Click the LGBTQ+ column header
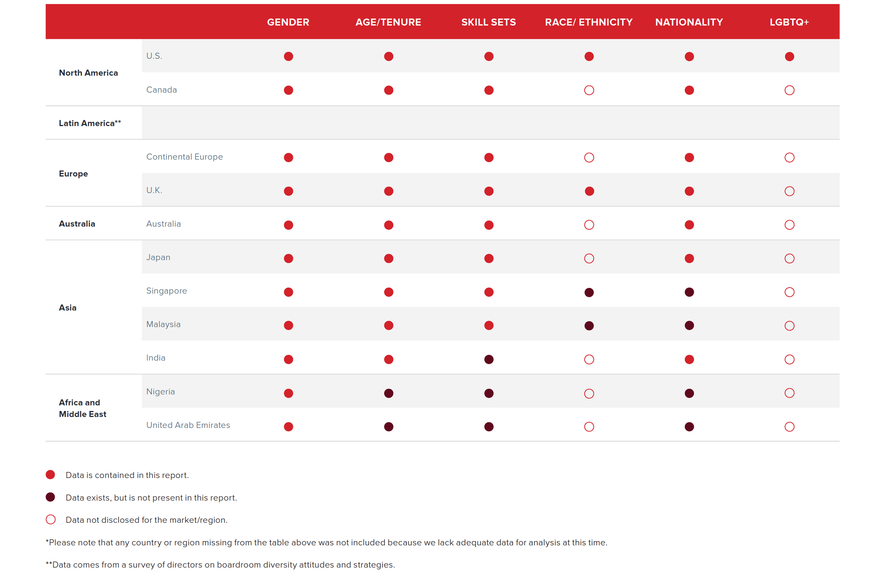The width and height of the screenshot is (873, 588). [x=789, y=22]
